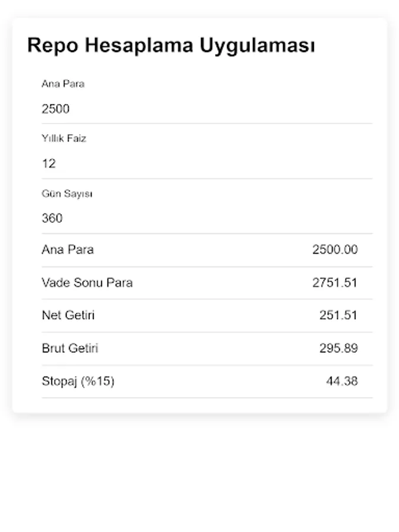Select the 44.38 withholding tax value
Image resolution: width=399 pixels, height=532 pixels.
(x=342, y=381)
